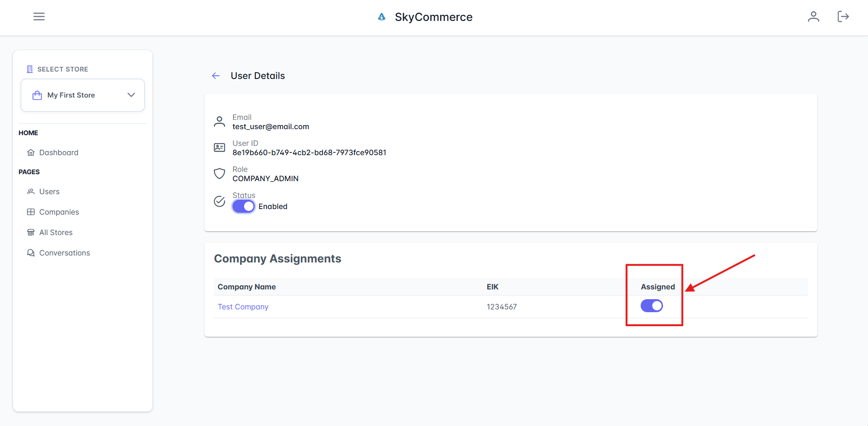Viewport: 868px width, 426px height.
Task: Click the COMPANY_ADMIN role value
Action: click(265, 178)
